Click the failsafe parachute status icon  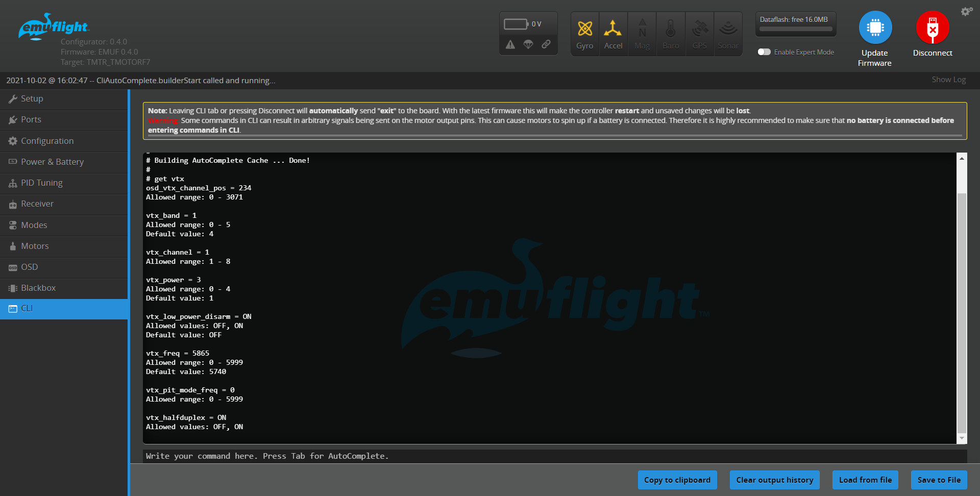[x=528, y=44]
